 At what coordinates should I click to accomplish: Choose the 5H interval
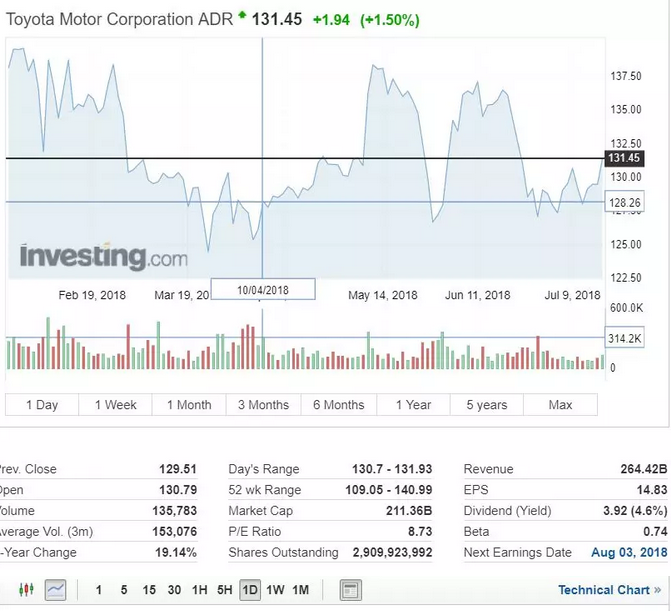click(225, 590)
